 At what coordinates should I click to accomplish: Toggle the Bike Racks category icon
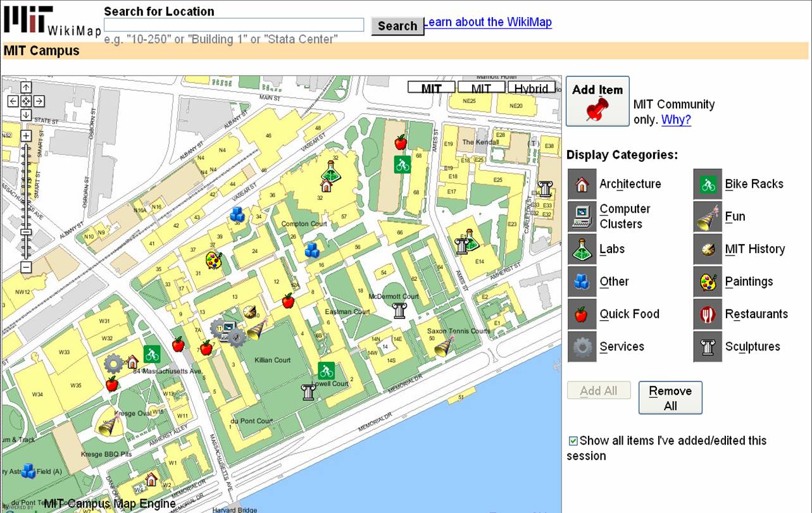click(708, 184)
